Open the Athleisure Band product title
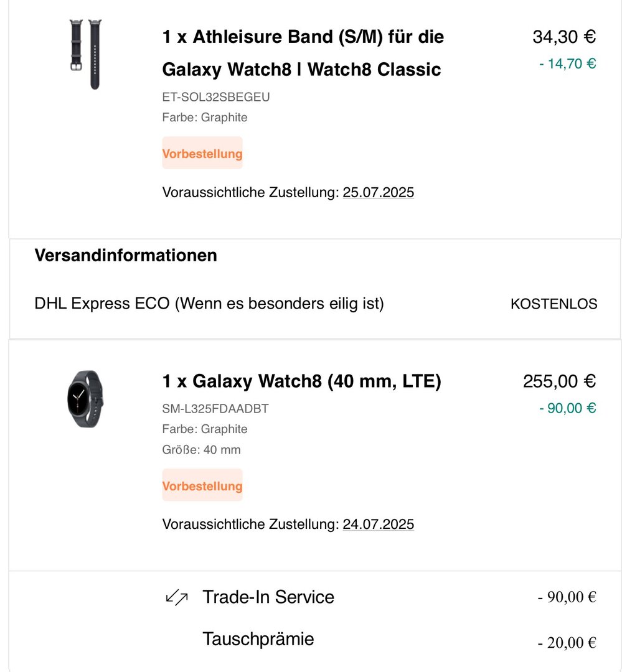 click(x=303, y=53)
